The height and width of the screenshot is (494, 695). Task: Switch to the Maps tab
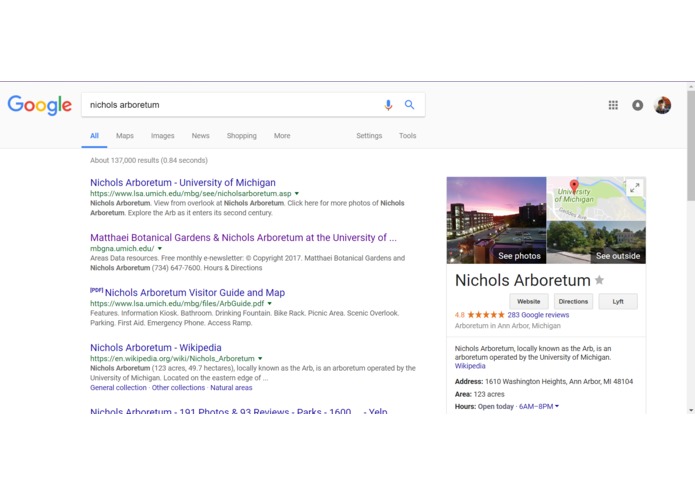pos(125,136)
